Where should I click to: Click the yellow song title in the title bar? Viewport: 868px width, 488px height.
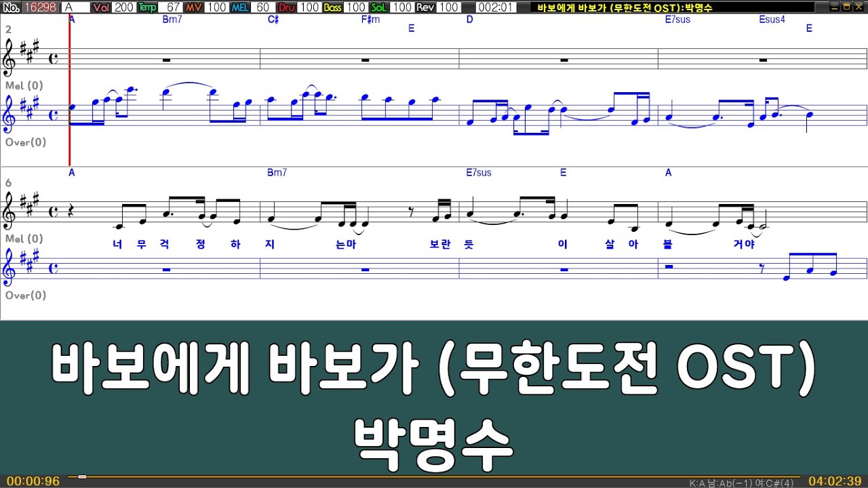tap(624, 7)
